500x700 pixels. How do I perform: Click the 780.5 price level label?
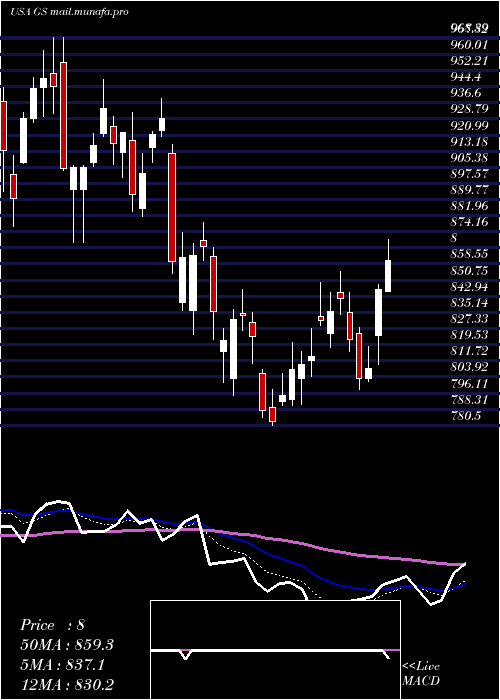(x=466, y=416)
